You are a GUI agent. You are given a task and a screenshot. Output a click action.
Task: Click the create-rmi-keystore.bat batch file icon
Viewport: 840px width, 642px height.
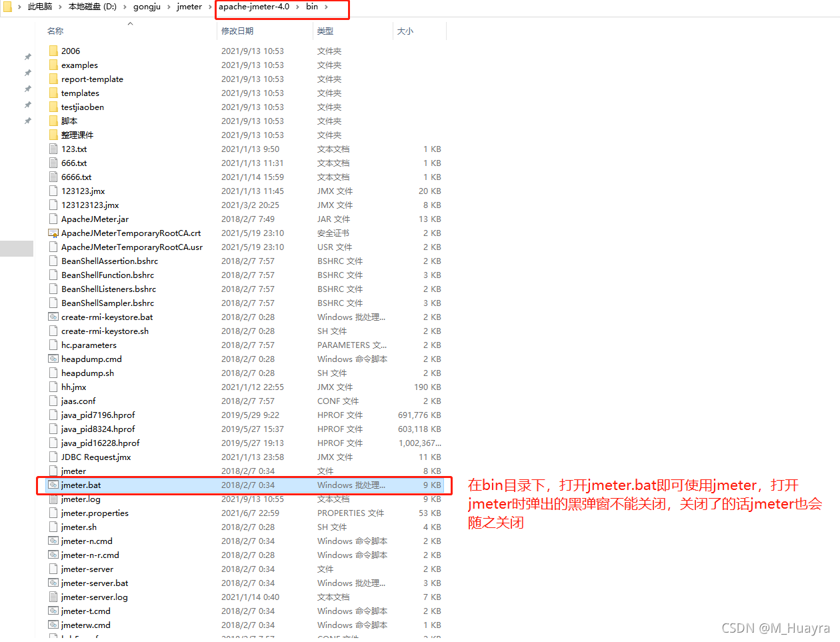click(53, 317)
